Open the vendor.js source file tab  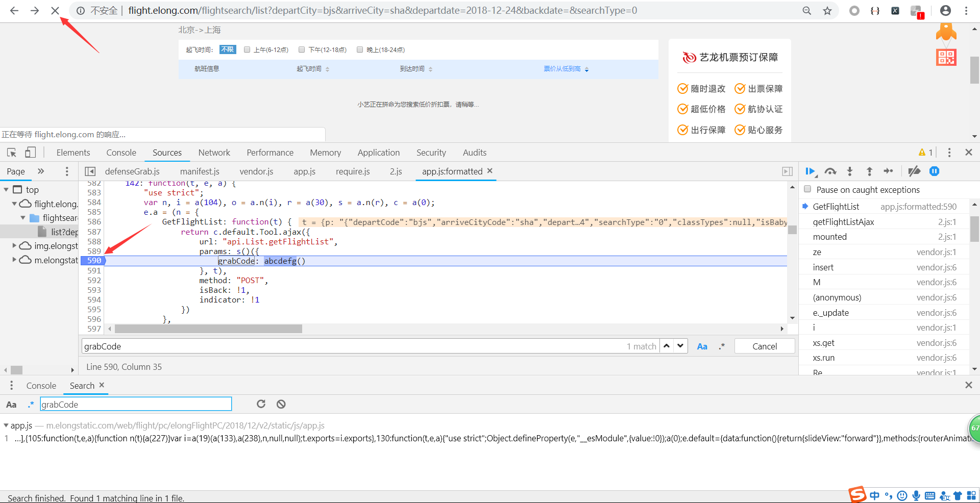(x=256, y=171)
